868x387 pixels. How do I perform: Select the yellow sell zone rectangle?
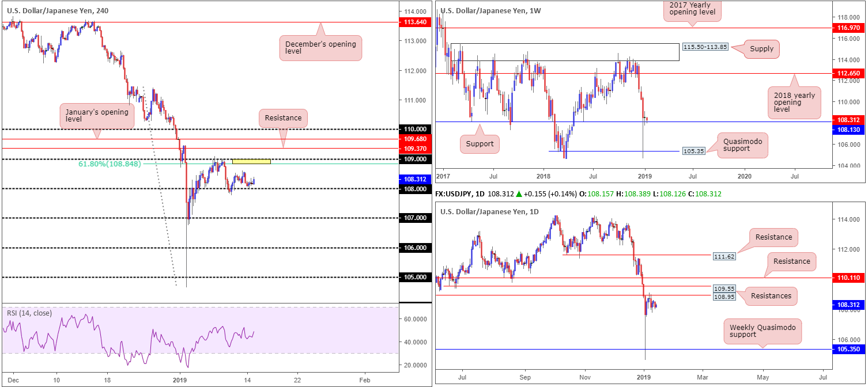pyautogui.click(x=251, y=161)
